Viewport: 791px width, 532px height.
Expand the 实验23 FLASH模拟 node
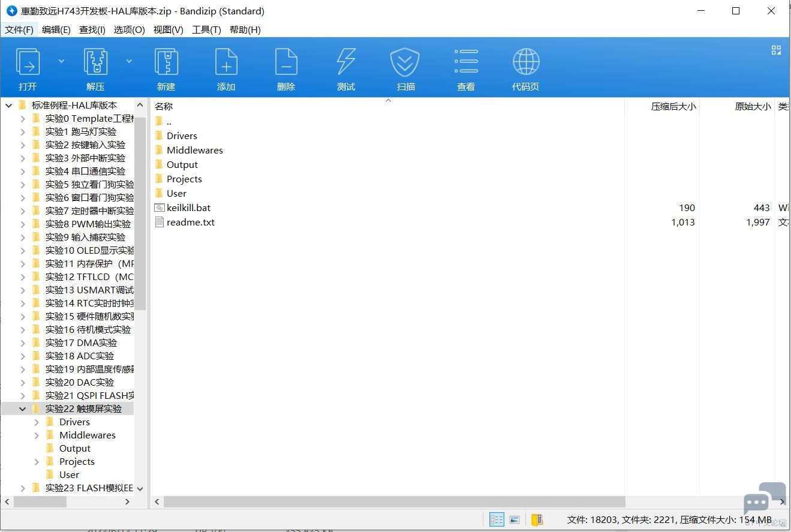23,488
